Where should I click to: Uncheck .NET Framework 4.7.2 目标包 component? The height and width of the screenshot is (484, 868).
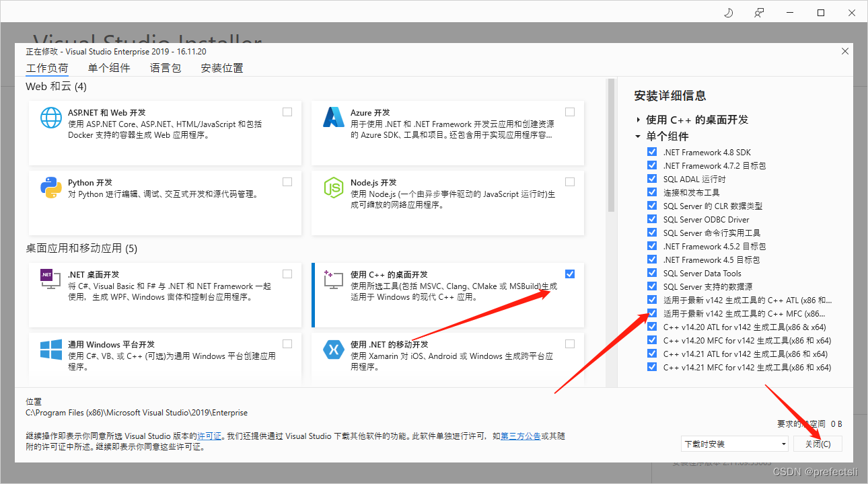coord(651,165)
